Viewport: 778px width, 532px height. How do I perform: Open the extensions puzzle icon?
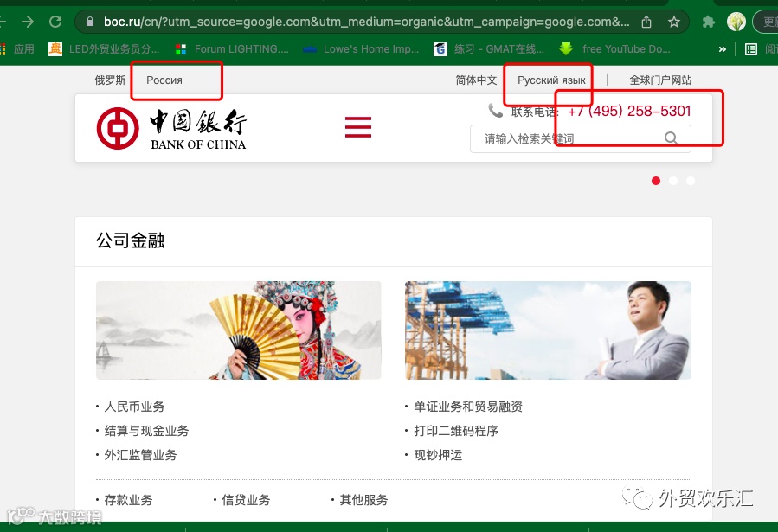(x=709, y=22)
